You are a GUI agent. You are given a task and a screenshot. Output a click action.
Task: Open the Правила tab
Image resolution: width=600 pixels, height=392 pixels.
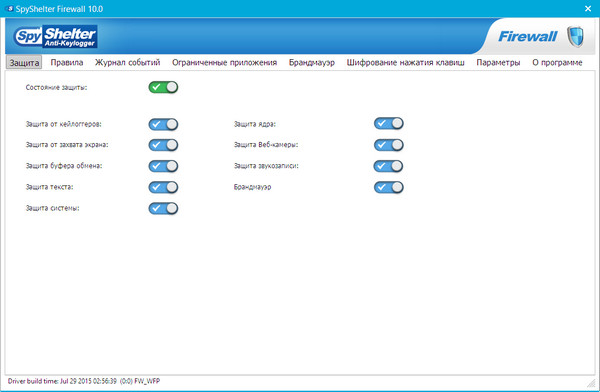67,62
